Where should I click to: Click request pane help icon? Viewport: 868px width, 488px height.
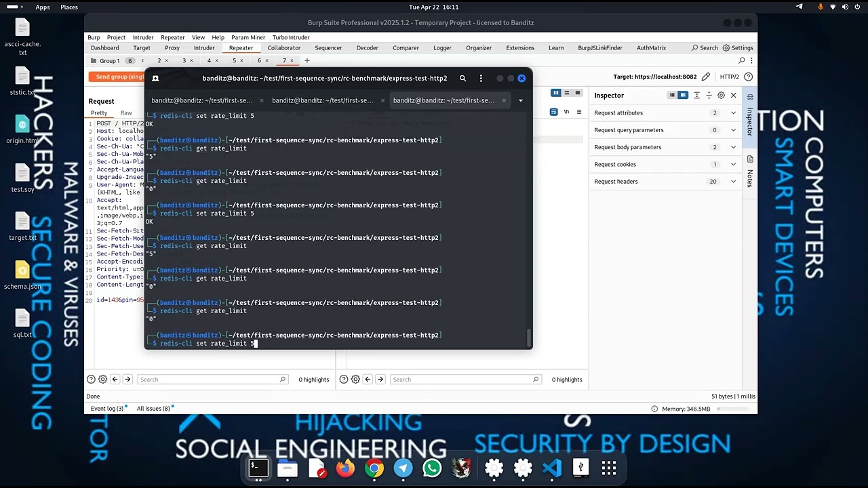pos(91,380)
